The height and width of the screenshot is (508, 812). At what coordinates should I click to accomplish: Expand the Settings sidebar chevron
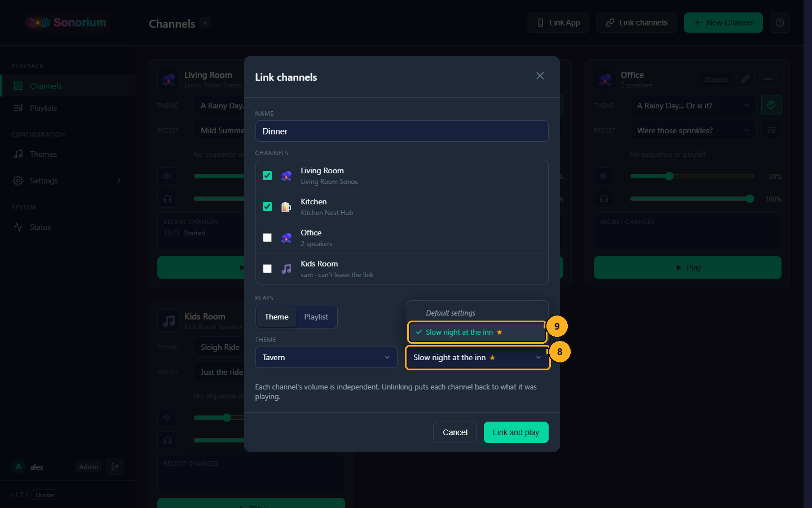(x=119, y=181)
